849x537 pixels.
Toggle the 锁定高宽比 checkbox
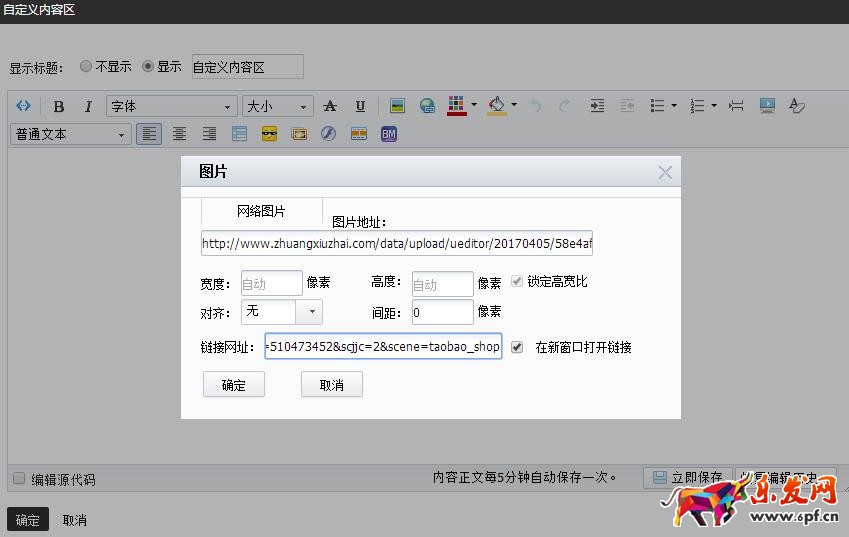517,281
